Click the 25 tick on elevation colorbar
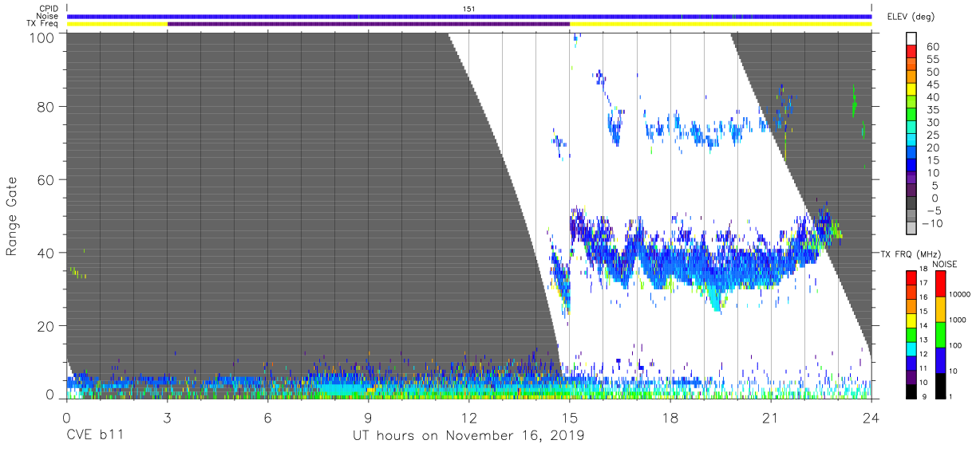 931,135
